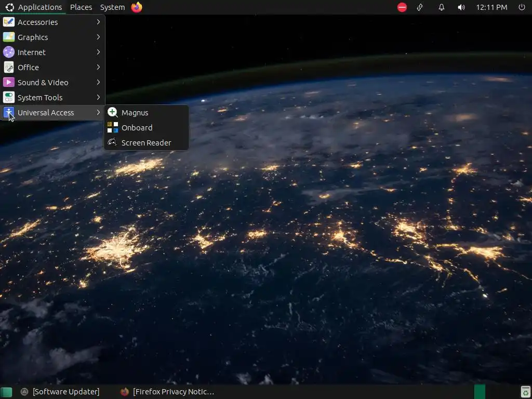Viewport: 532px width, 399px height.
Task: Click the Ubuntu MATE logo icon
Action: [x=9, y=7]
